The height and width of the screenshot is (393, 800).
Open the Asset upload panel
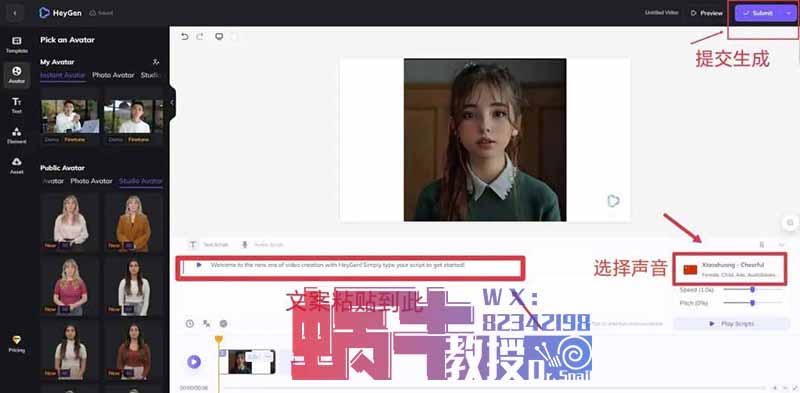pyautogui.click(x=17, y=165)
